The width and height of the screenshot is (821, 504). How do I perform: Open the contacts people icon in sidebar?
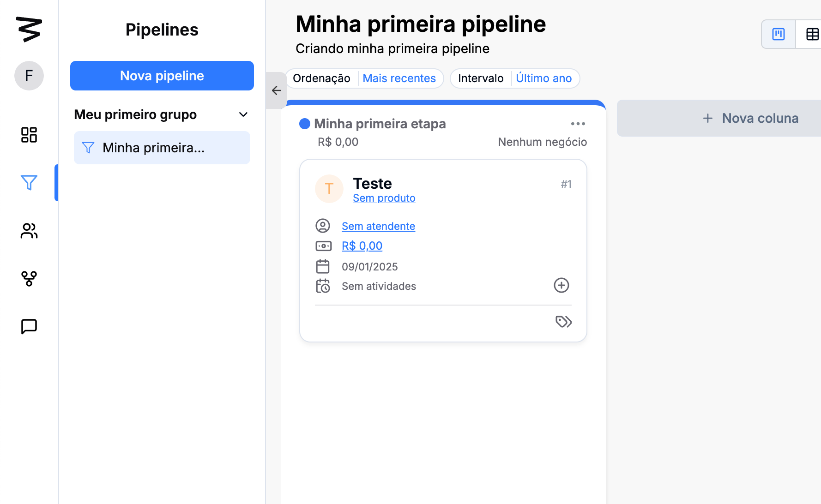point(29,231)
